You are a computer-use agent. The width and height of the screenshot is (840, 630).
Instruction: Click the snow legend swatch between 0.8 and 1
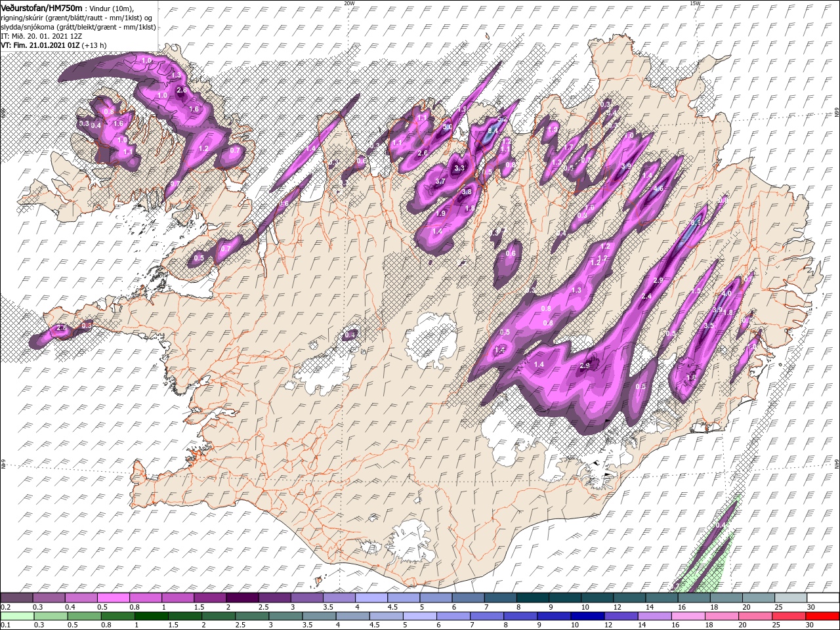click(146, 598)
